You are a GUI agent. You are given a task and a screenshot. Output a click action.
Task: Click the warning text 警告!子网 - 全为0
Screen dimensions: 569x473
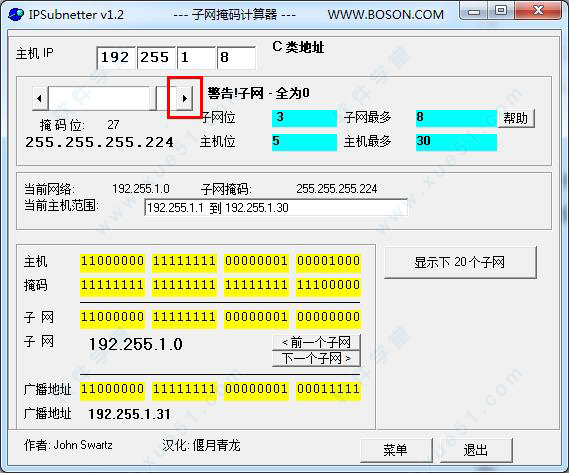[258, 93]
